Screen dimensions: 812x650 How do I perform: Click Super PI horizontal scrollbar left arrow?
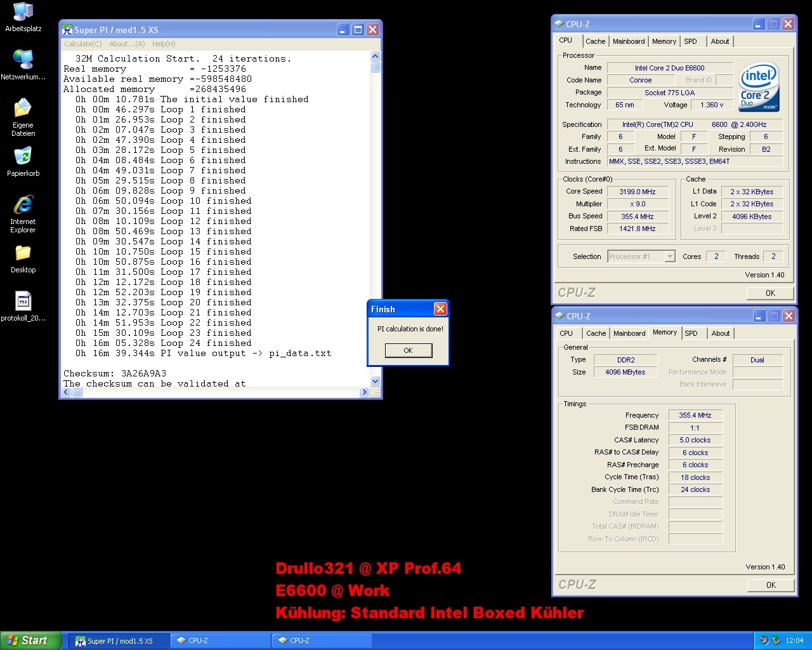[x=67, y=392]
